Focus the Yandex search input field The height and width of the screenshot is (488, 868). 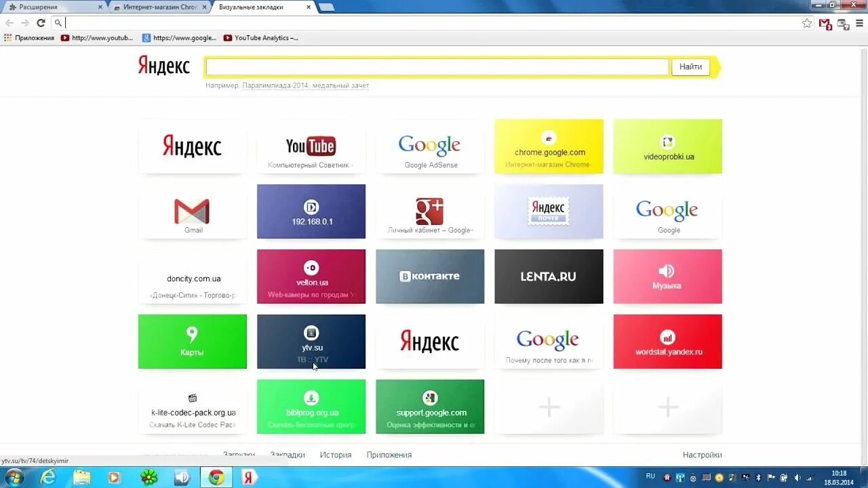(x=437, y=66)
